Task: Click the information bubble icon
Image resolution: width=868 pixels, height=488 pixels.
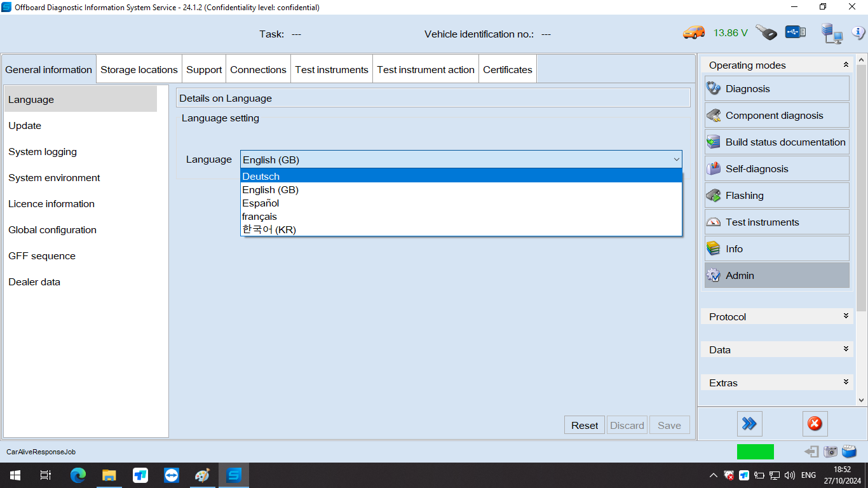Action: point(858,33)
